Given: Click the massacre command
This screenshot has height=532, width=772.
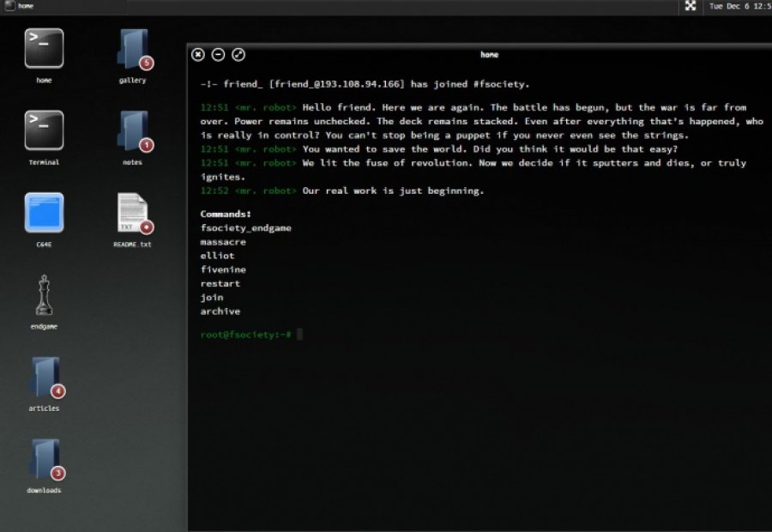Looking at the screenshot, I should tap(223, 242).
